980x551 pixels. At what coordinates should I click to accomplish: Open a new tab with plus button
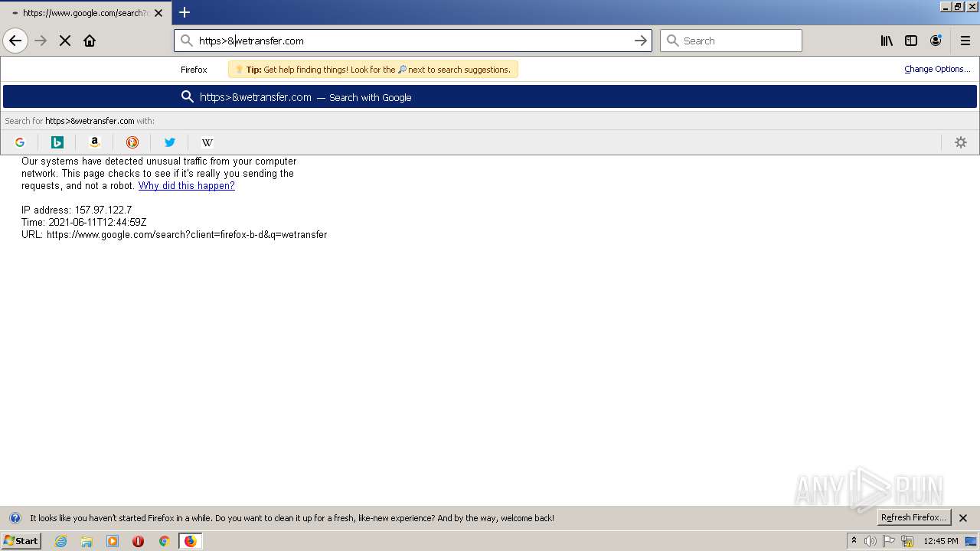point(185,12)
